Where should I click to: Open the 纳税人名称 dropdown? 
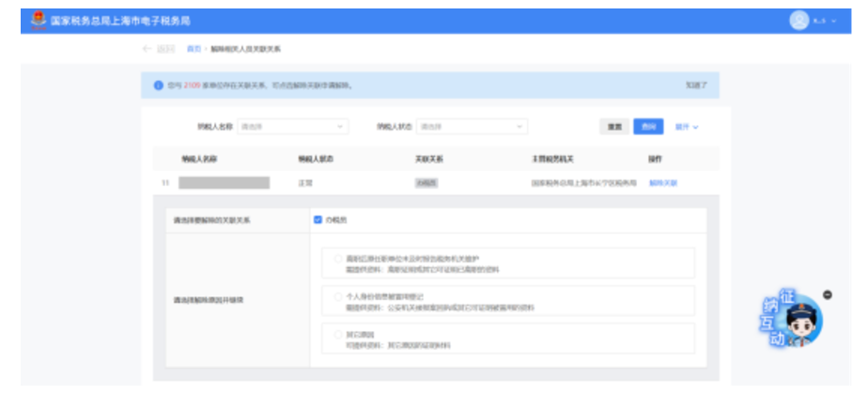[x=292, y=126]
